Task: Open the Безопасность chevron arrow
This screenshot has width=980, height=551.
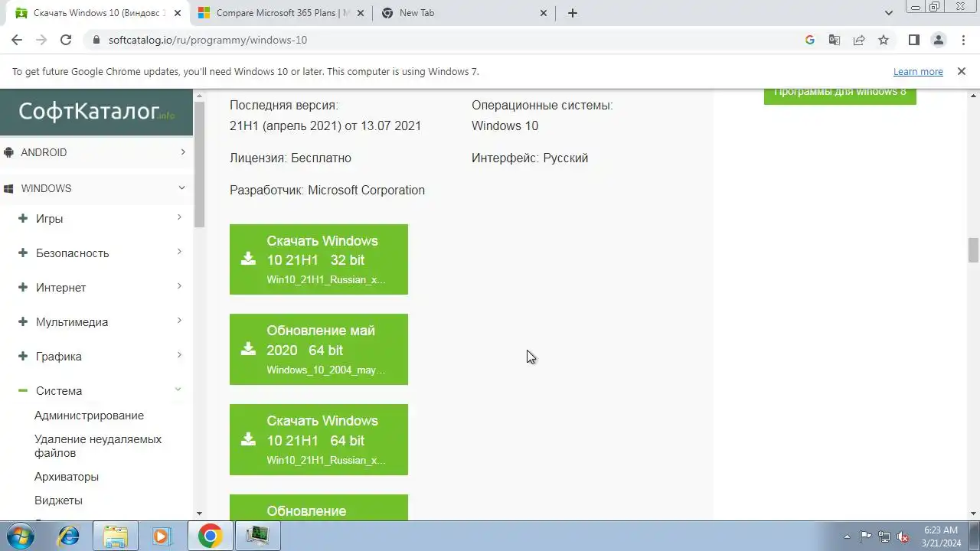Action: [179, 252]
